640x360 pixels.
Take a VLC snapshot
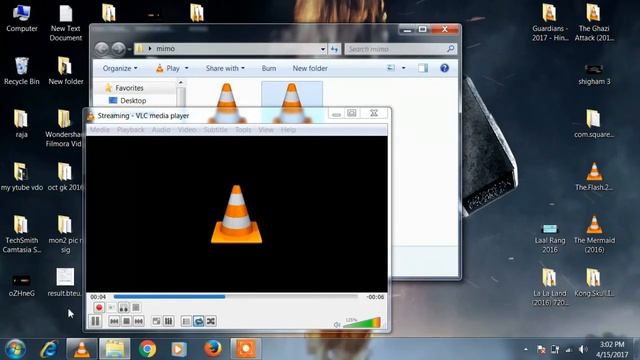[111, 307]
